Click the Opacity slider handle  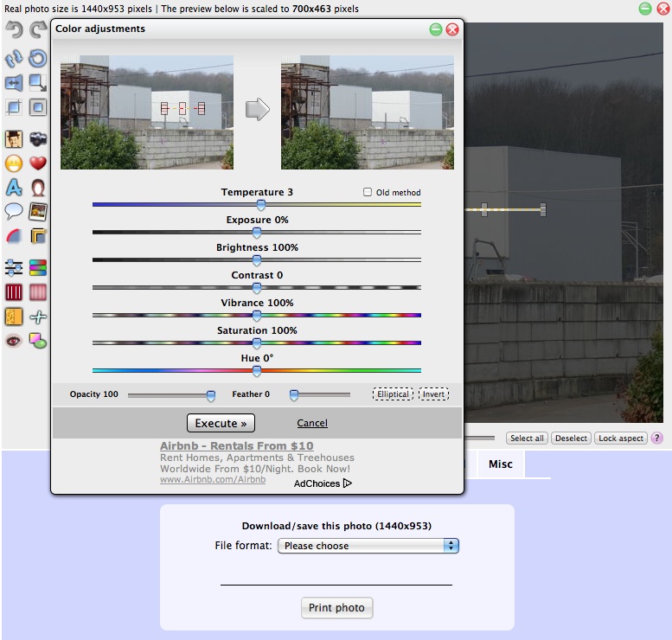coord(211,395)
